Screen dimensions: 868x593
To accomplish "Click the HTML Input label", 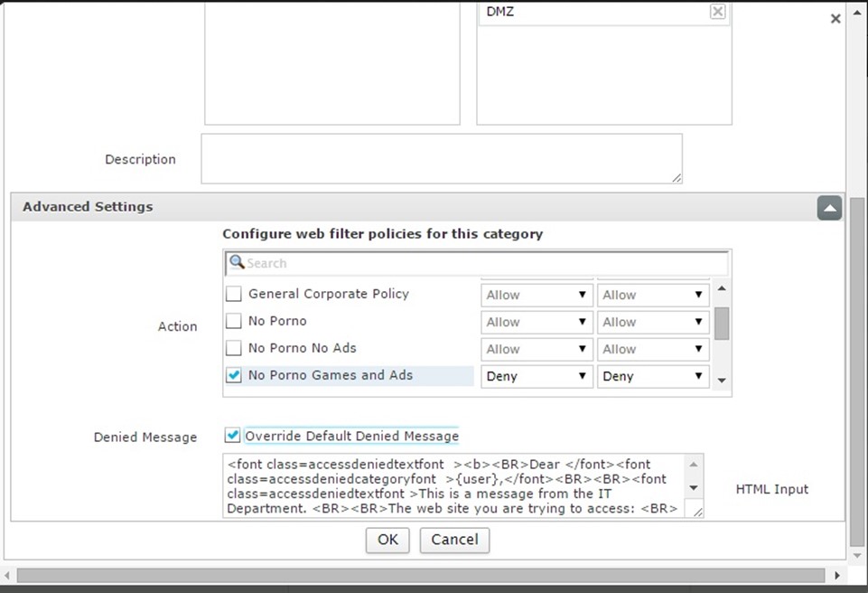I will [771, 489].
